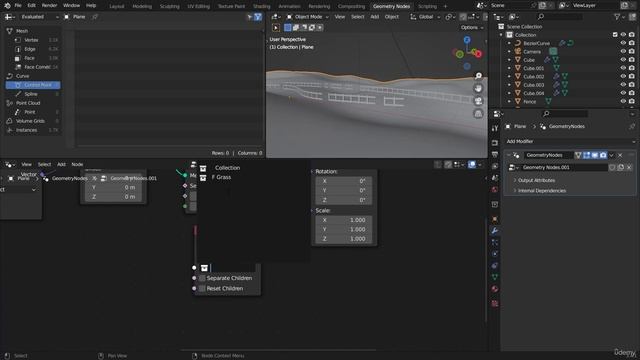This screenshot has height=360, width=640.
Task: Enable Separate Children checkbox
Action: coord(202,278)
